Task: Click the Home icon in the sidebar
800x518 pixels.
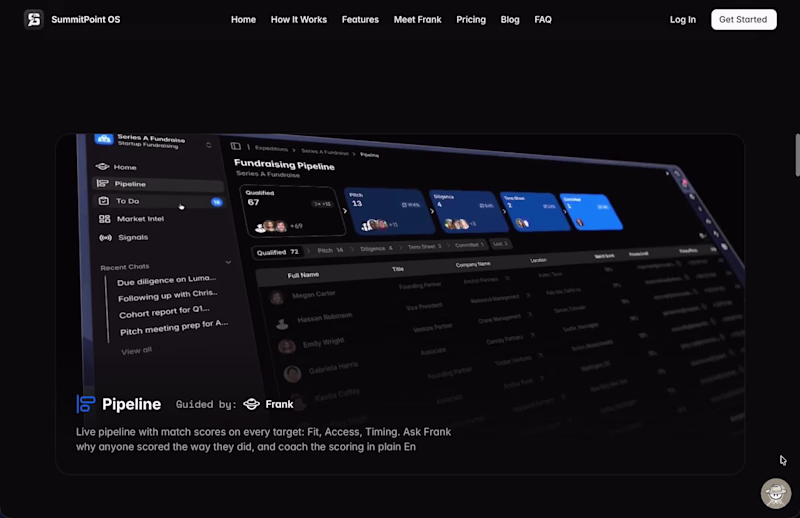Action: pyautogui.click(x=102, y=166)
